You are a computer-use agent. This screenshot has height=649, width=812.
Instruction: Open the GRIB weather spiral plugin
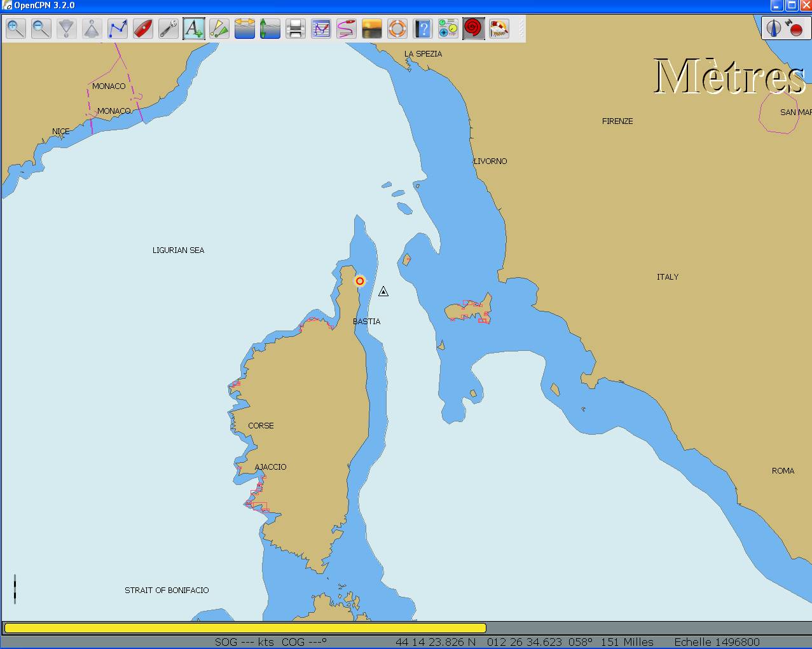474,29
